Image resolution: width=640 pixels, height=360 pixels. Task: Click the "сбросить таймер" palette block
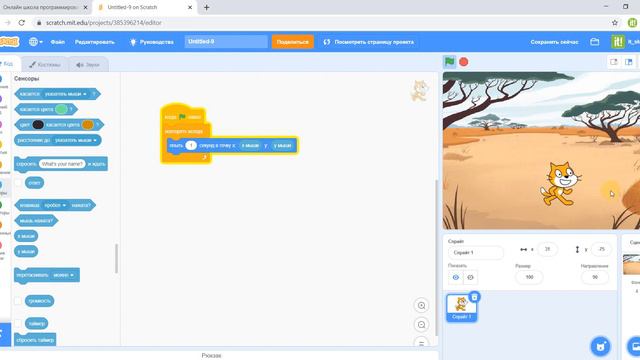(35, 340)
